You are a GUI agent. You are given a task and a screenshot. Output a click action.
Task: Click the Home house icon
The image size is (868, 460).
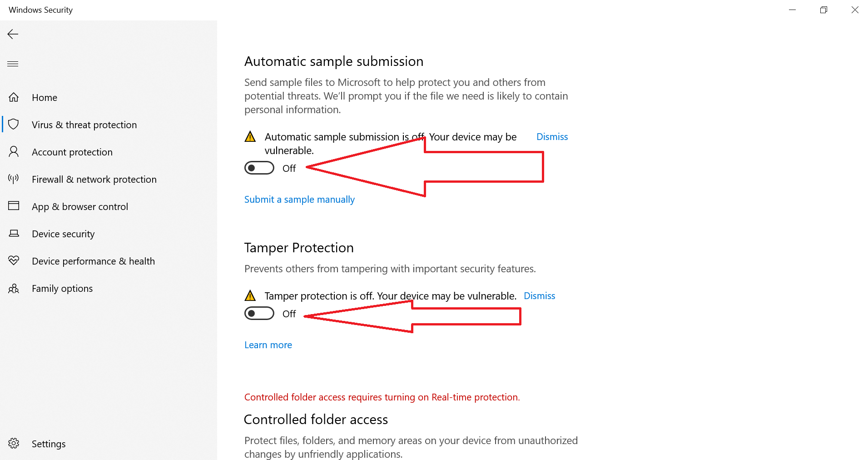(x=14, y=97)
